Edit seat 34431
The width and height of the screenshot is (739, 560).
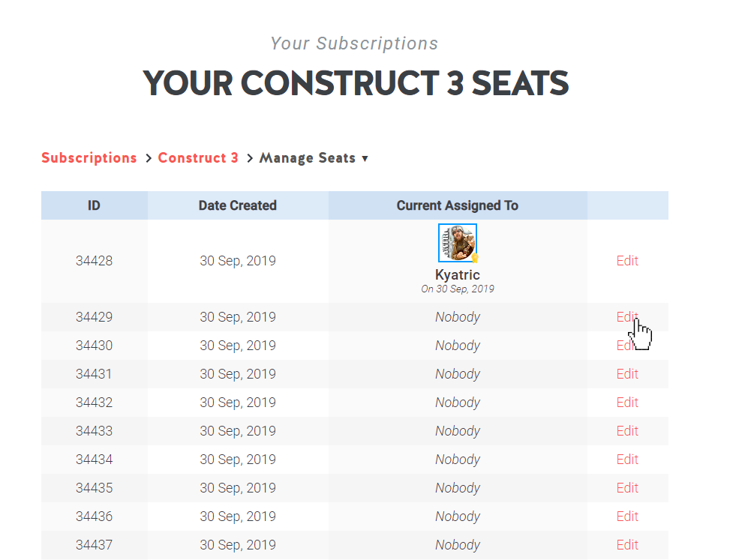click(x=627, y=374)
